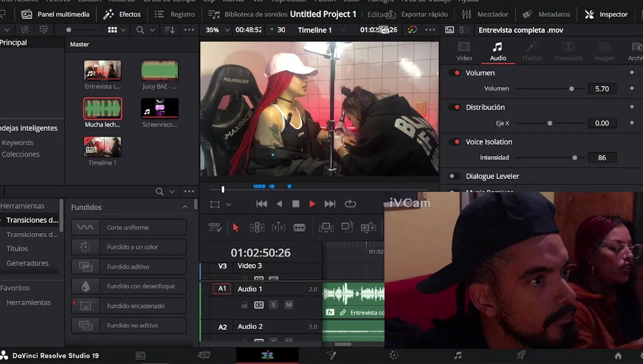This screenshot has width=643, height=364.
Task: Disable the Volumen section toggle
Action: tap(455, 73)
